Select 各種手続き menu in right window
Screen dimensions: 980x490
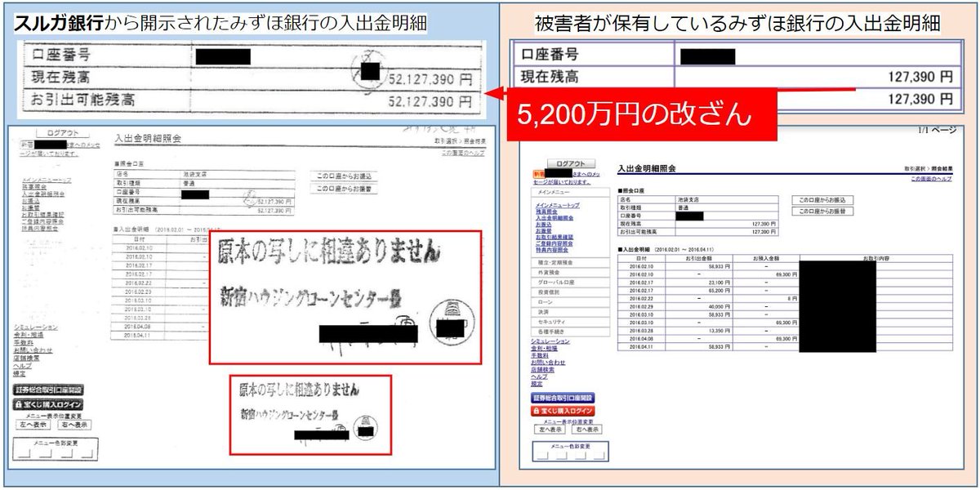coord(572,331)
